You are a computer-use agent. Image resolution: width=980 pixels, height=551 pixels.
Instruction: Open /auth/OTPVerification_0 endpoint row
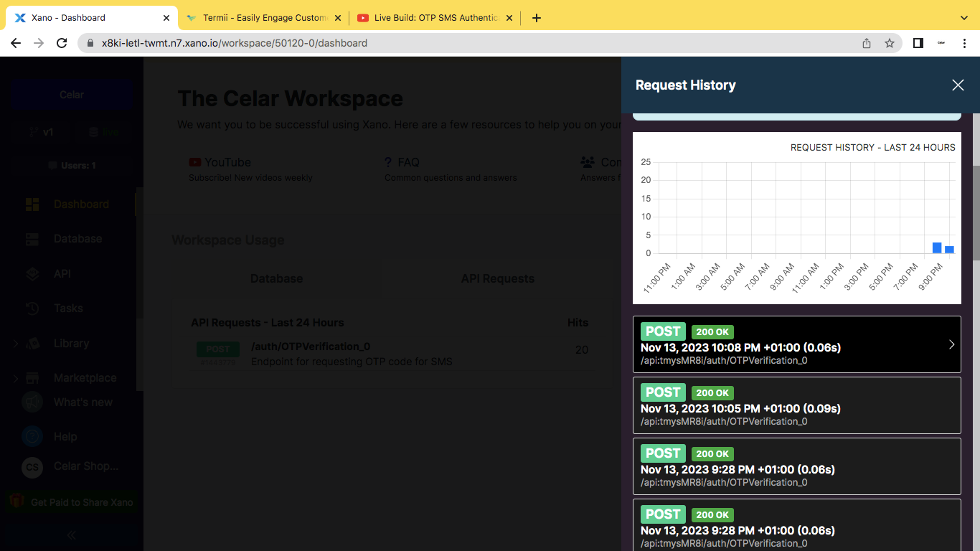pyautogui.click(x=392, y=354)
